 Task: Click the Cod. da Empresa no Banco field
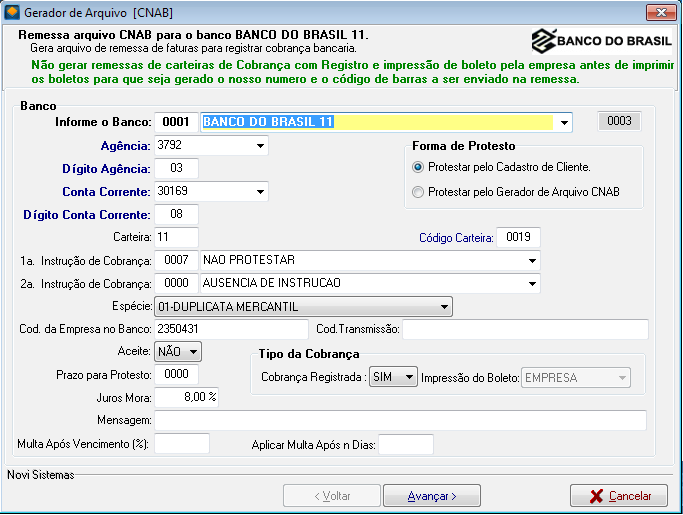[x=231, y=329]
